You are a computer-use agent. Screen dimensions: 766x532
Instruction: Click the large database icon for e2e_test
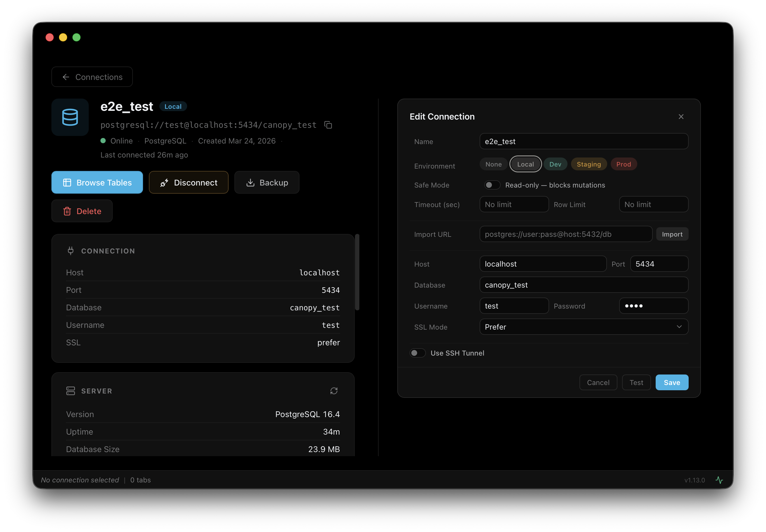(x=70, y=117)
